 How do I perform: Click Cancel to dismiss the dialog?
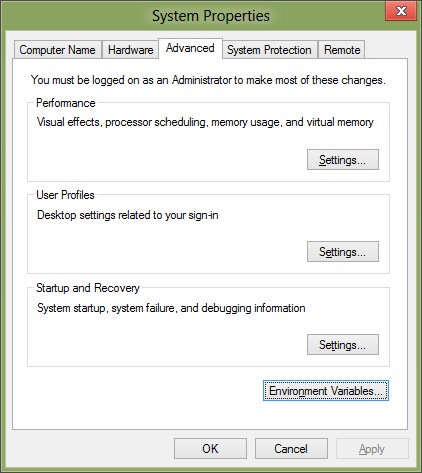[291, 449]
